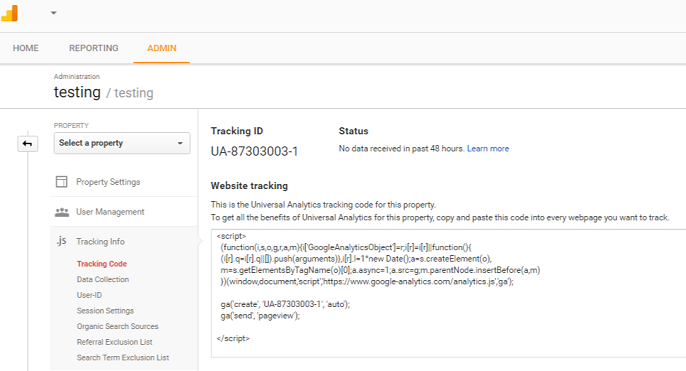Open Search Term Exclusion List
Image resolution: width=686 pixels, height=371 pixels.
pos(123,357)
